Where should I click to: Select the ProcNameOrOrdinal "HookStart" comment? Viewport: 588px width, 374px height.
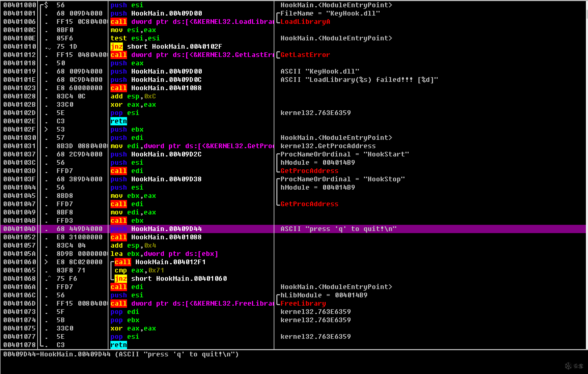pos(344,154)
